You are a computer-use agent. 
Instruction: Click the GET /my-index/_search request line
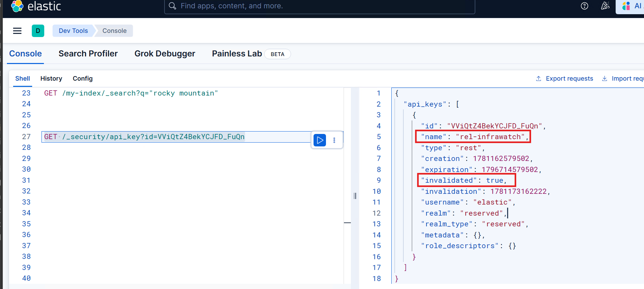coord(131,93)
